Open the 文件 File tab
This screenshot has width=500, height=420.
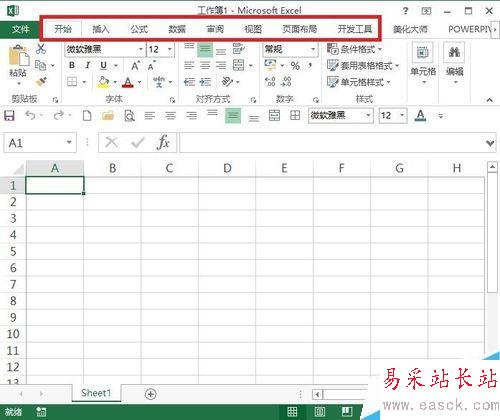pyautogui.click(x=20, y=29)
